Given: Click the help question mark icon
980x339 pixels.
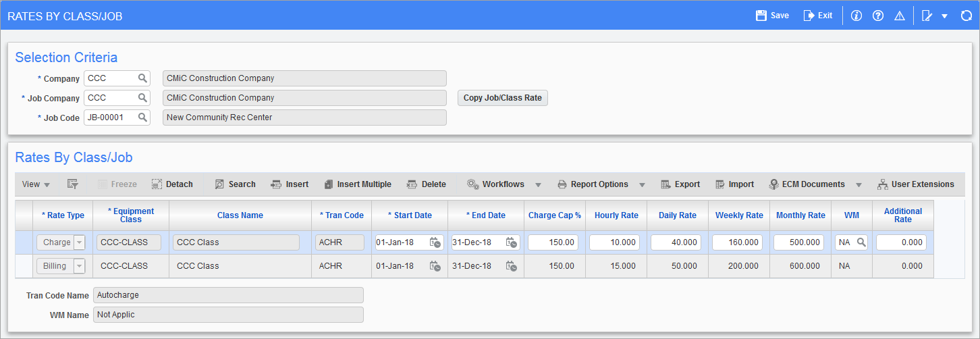Looking at the screenshot, I should click(878, 16).
